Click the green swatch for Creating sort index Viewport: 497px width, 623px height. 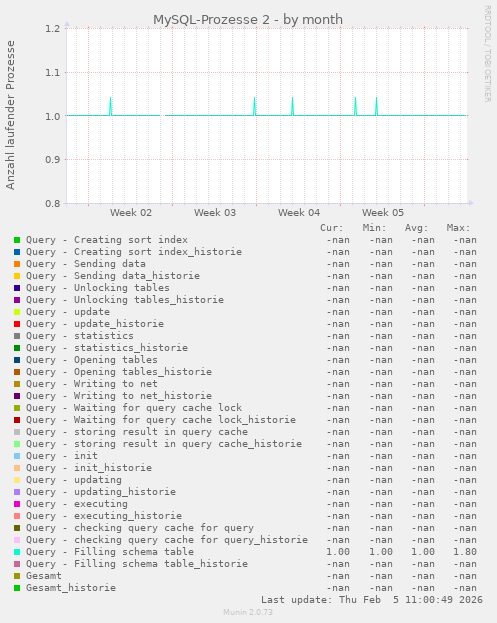(x=17, y=240)
